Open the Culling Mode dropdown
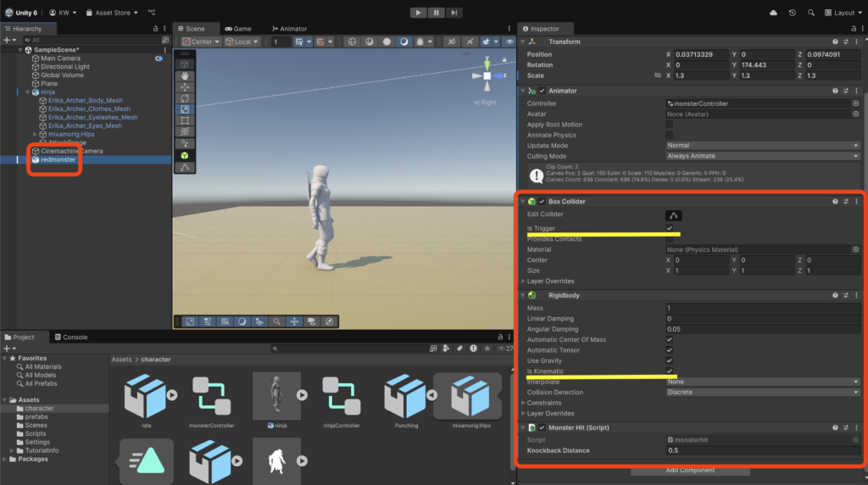This screenshot has width=868, height=485. 763,156
